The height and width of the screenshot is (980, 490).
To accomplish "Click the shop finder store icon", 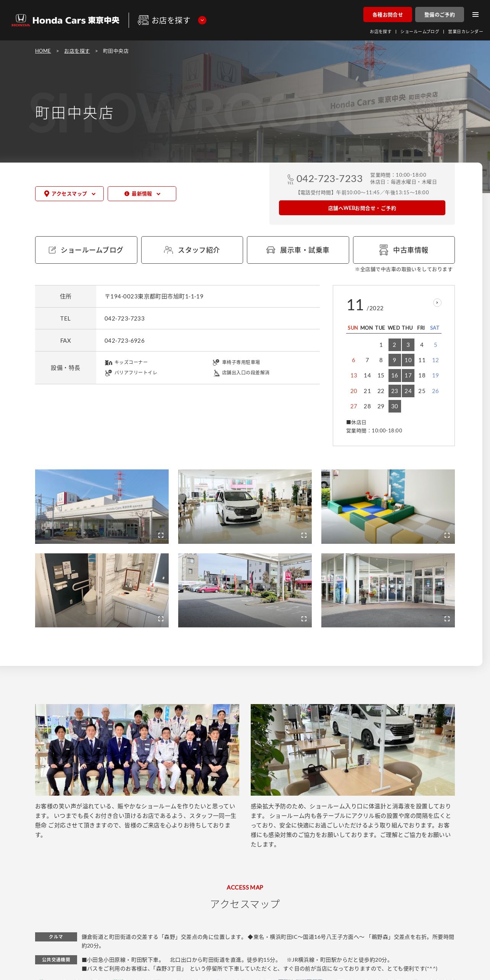I will (143, 20).
